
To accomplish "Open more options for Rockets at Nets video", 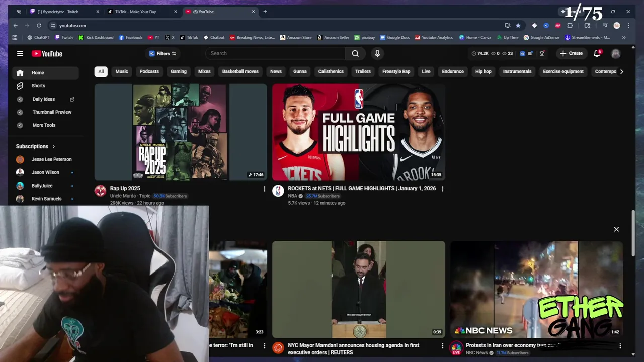I will click(x=442, y=189).
